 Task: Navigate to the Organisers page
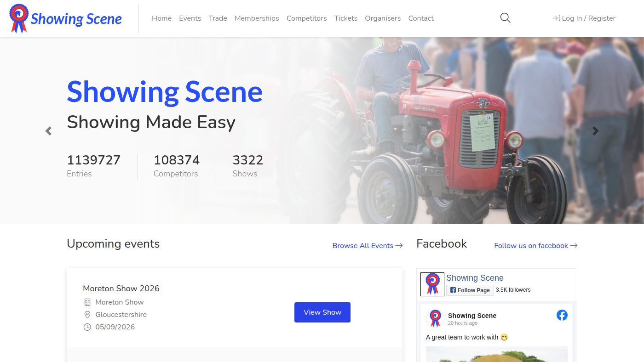pyautogui.click(x=383, y=18)
